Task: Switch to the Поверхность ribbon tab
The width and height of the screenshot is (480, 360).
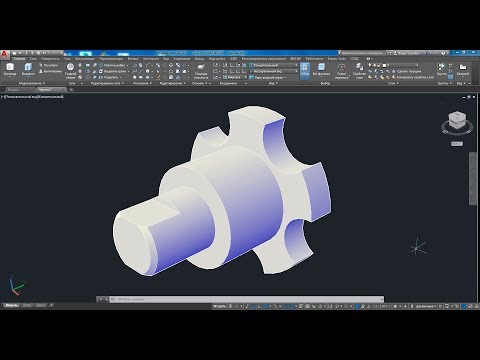Action: click(x=50, y=59)
